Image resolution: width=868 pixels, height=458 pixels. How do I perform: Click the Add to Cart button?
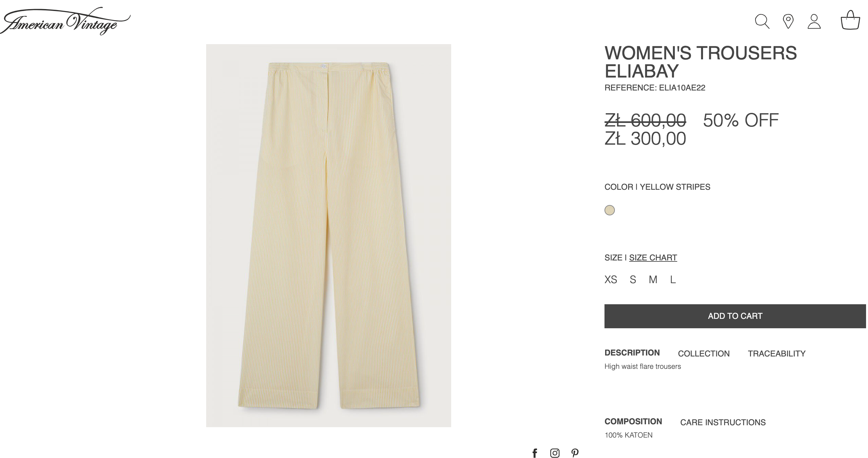pyautogui.click(x=735, y=316)
